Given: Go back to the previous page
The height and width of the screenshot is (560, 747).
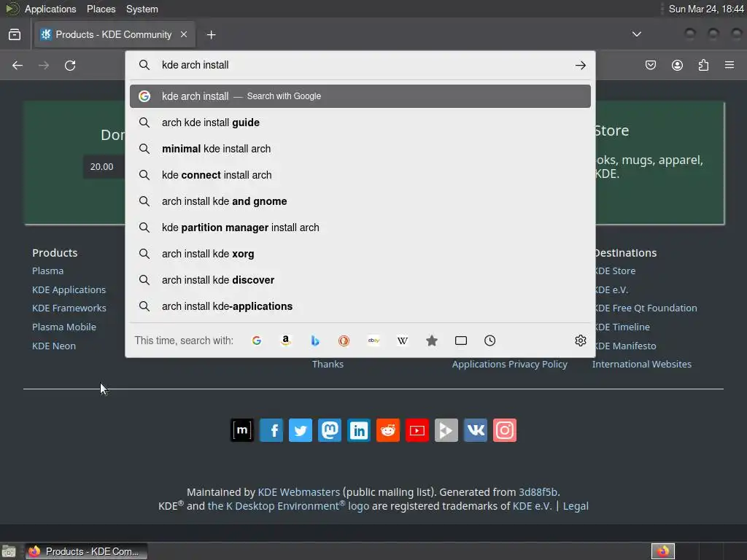Looking at the screenshot, I should click(18, 65).
